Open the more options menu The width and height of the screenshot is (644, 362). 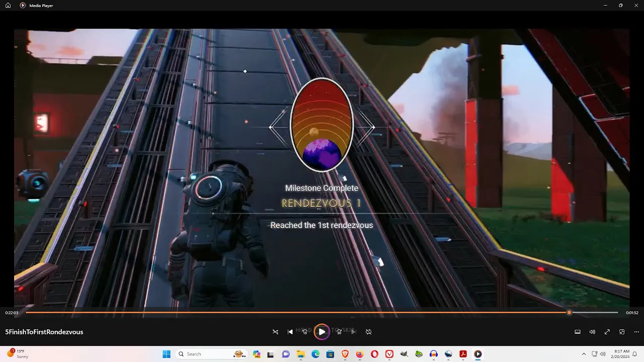click(x=636, y=332)
